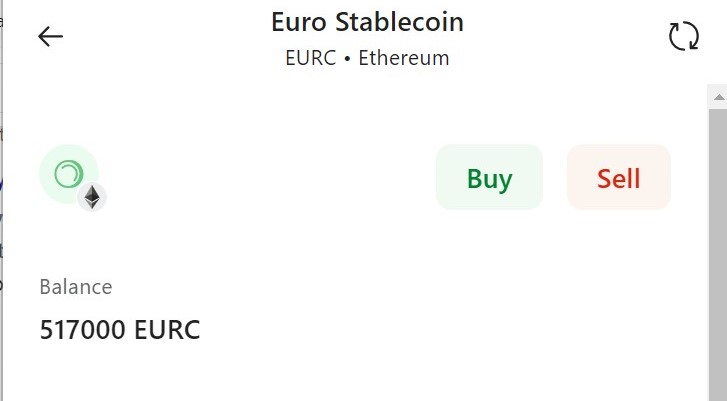Image resolution: width=727 pixels, height=401 pixels.
Task: Click the green EURC coin logo
Action: click(x=69, y=174)
